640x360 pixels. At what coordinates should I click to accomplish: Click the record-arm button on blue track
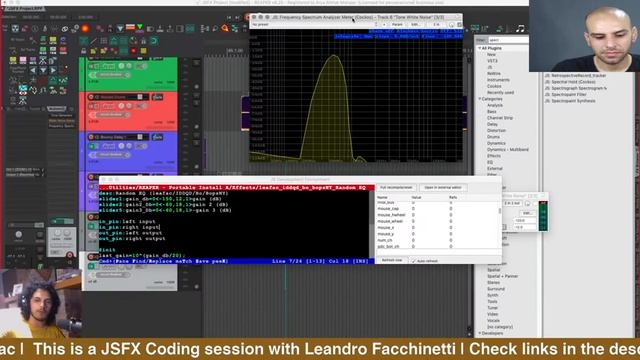click(91, 137)
